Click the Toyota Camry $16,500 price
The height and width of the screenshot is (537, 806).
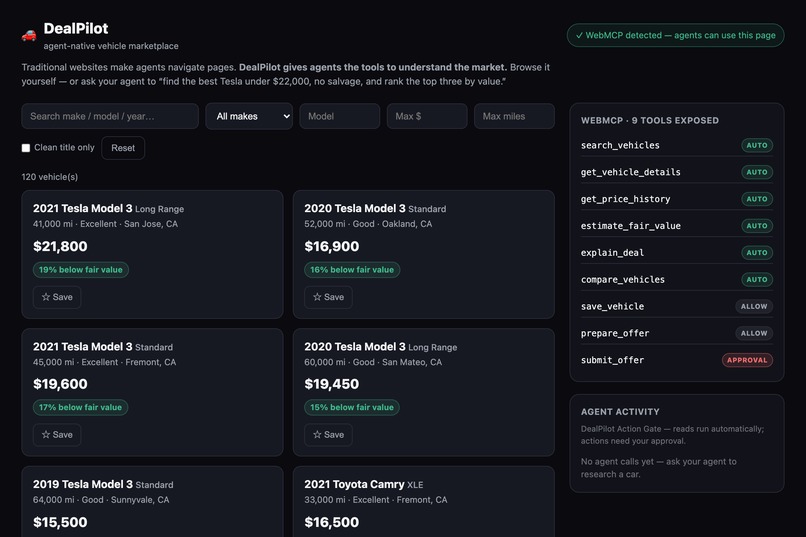(x=332, y=522)
